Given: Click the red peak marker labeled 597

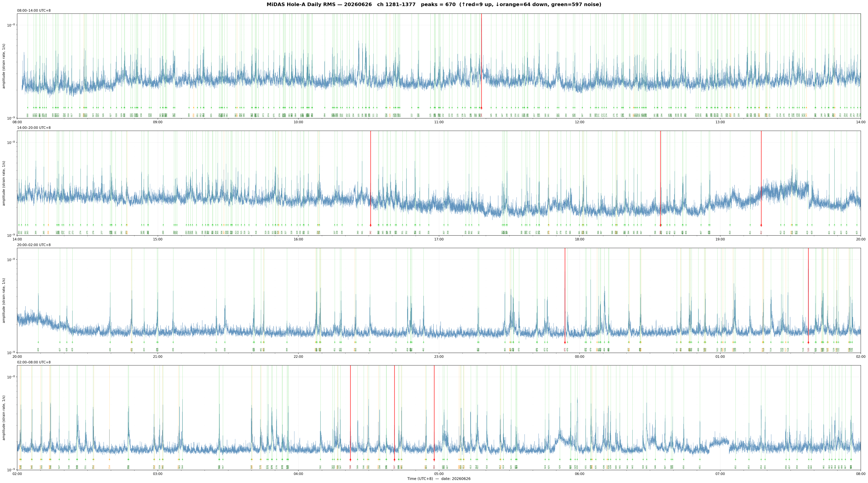Looking at the screenshot, I should pos(394,459).
